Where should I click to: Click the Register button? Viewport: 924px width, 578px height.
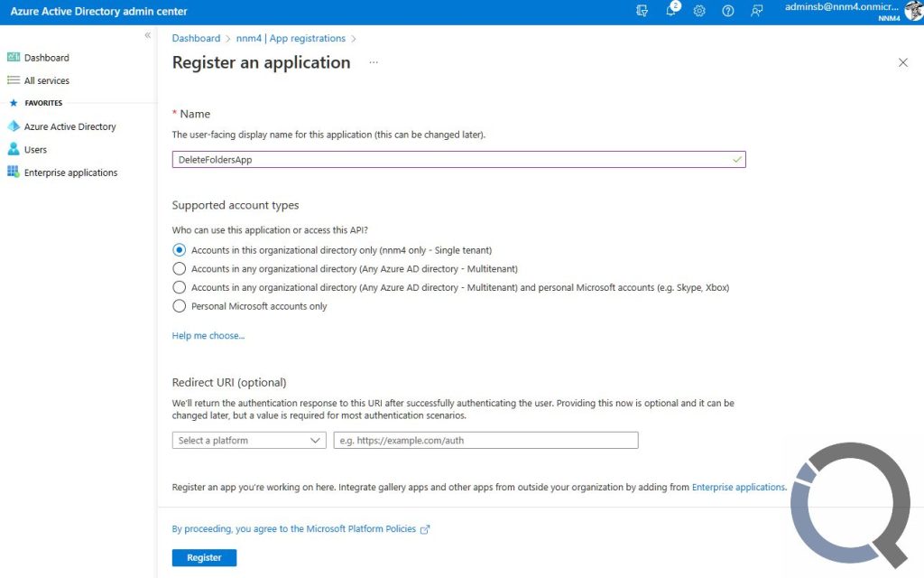click(205, 558)
